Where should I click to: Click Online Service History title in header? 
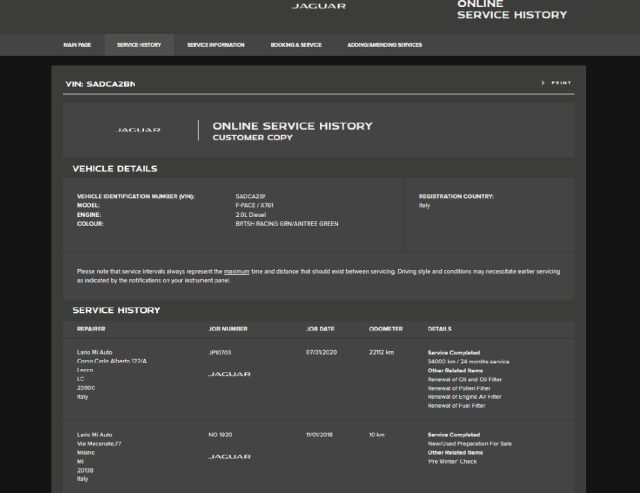click(x=512, y=10)
